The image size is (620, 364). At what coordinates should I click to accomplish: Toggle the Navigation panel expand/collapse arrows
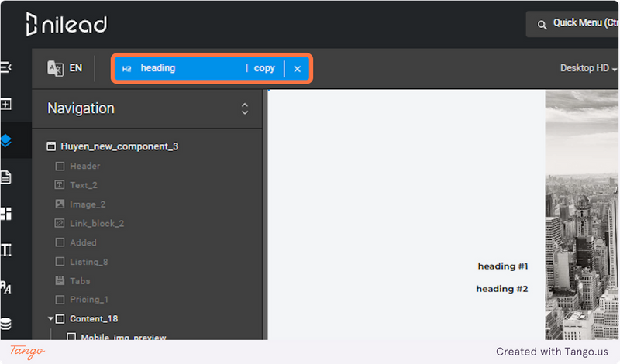[x=245, y=108]
